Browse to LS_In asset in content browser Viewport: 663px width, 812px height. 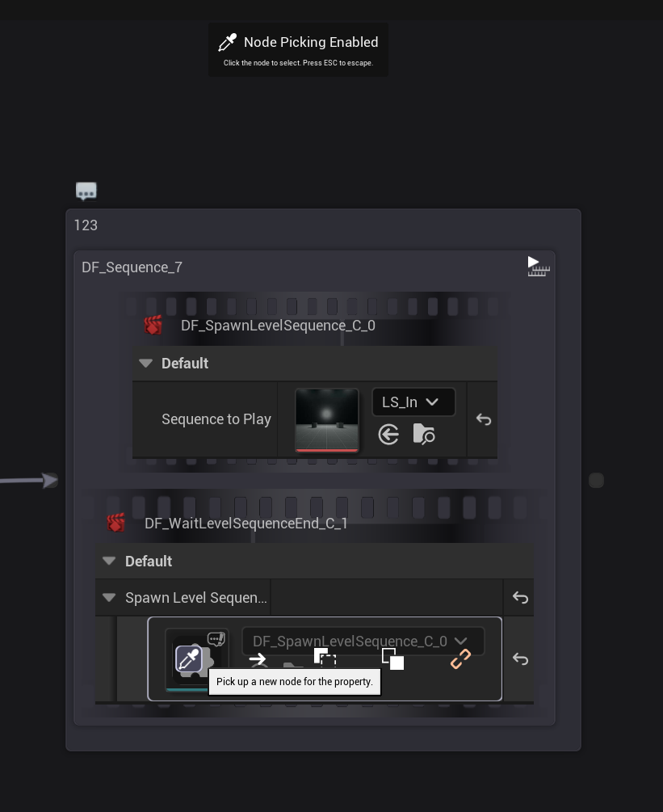[x=424, y=435]
